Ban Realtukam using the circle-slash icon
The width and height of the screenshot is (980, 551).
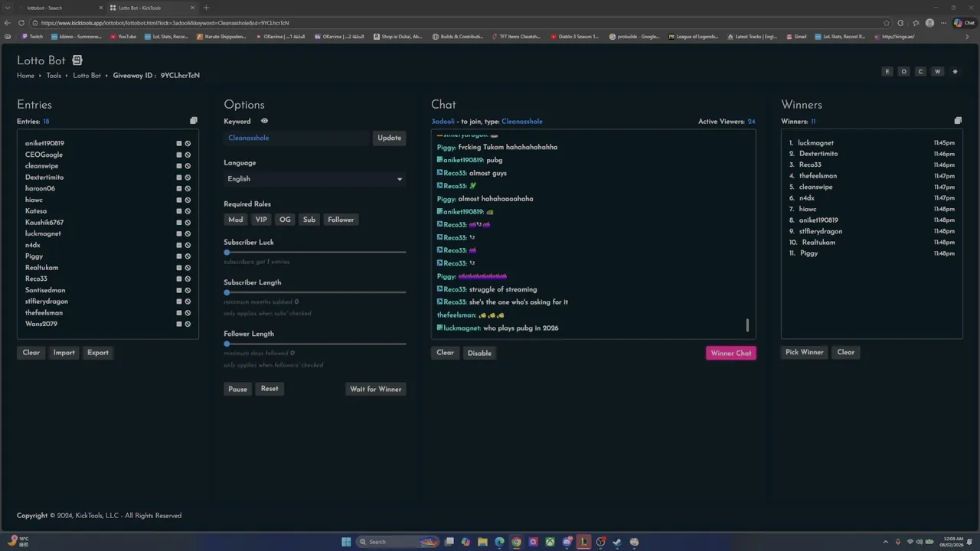pyautogui.click(x=188, y=268)
